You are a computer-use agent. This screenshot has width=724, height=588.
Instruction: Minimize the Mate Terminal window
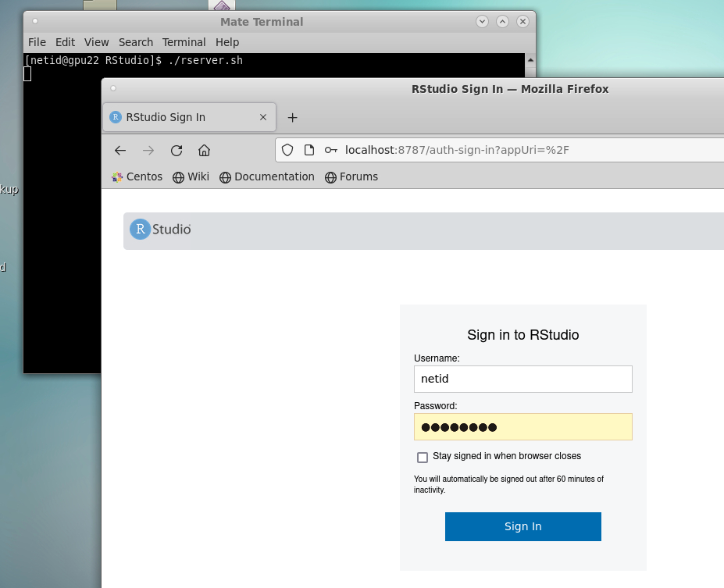click(482, 21)
